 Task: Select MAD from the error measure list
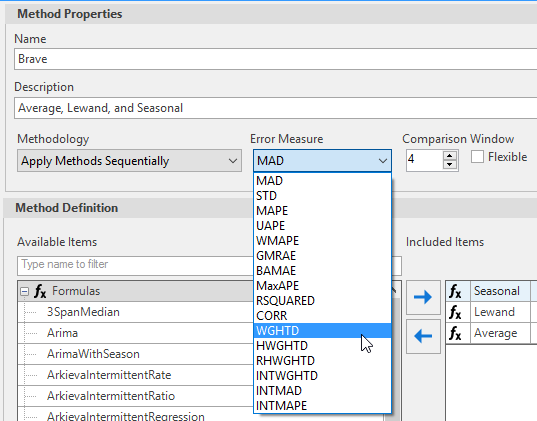pyautogui.click(x=322, y=181)
